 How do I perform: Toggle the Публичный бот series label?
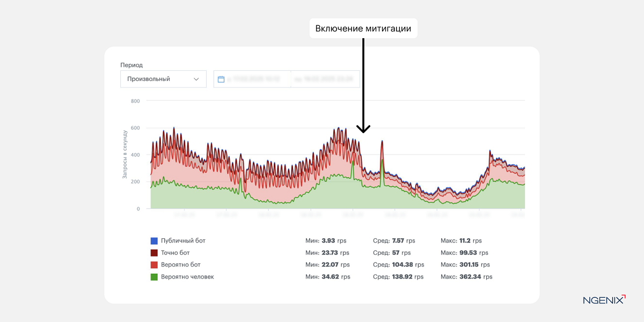(183, 241)
